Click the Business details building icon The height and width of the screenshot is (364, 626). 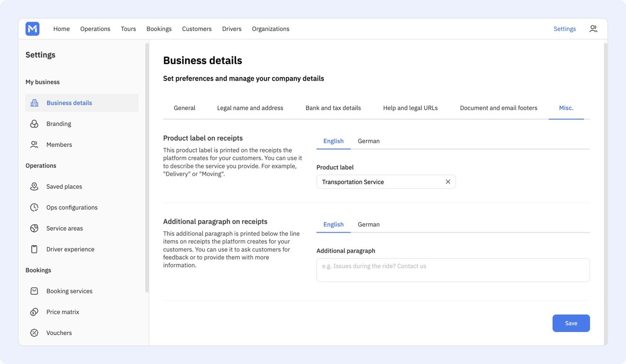pos(34,103)
